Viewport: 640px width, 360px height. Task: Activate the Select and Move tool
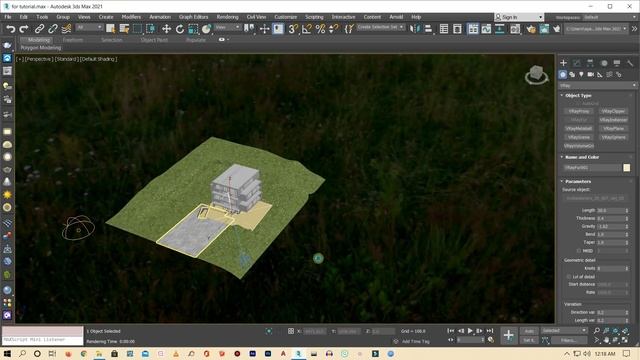pyautogui.click(x=166, y=29)
